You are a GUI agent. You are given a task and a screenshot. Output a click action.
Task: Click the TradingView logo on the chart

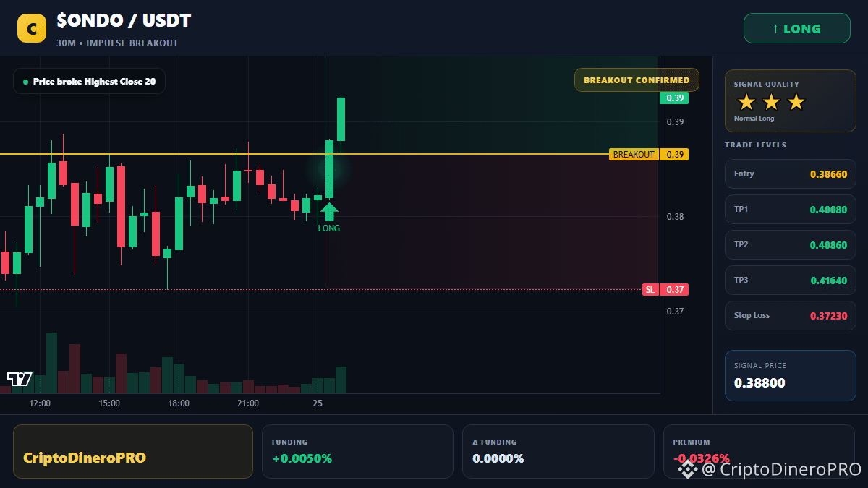click(20, 379)
